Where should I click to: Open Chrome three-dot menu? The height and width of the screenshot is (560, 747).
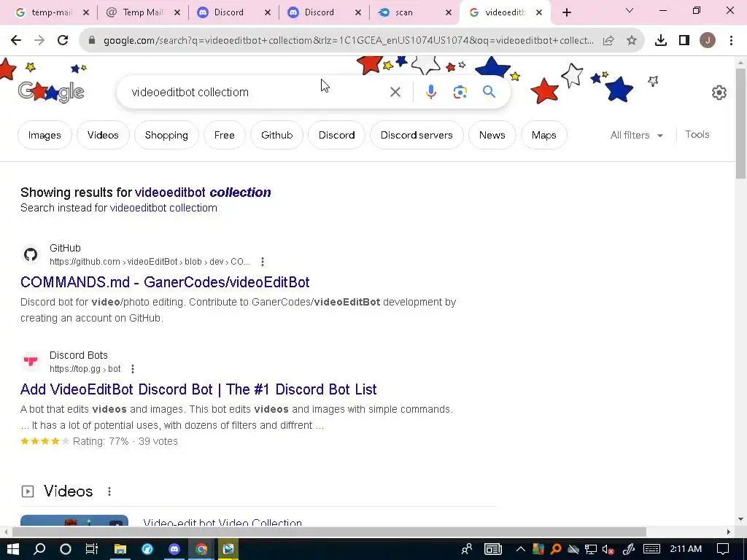[x=731, y=41]
